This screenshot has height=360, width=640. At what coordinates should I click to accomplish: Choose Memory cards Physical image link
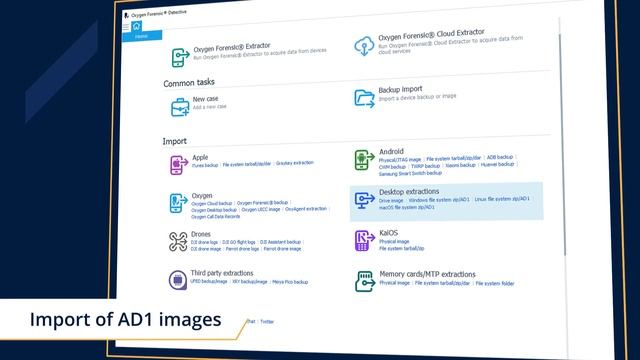click(x=395, y=283)
